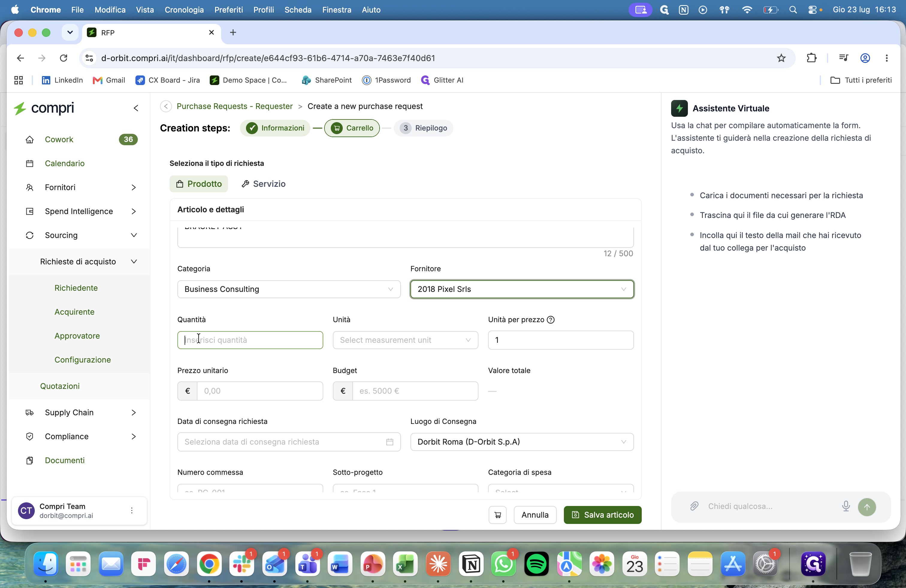Send the chat message with green arrow
Viewport: 906px width, 588px height.
(867, 507)
